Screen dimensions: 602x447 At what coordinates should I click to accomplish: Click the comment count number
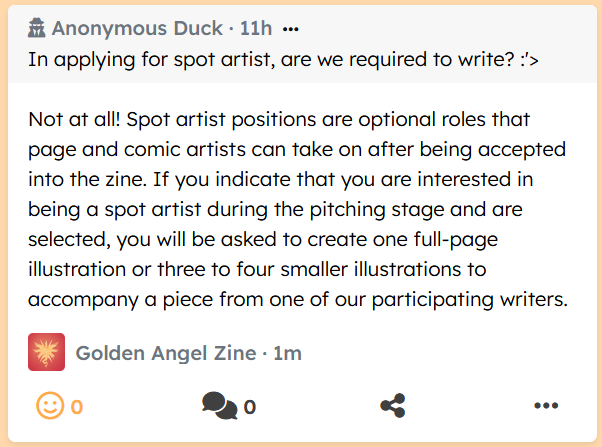click(250, 407)
